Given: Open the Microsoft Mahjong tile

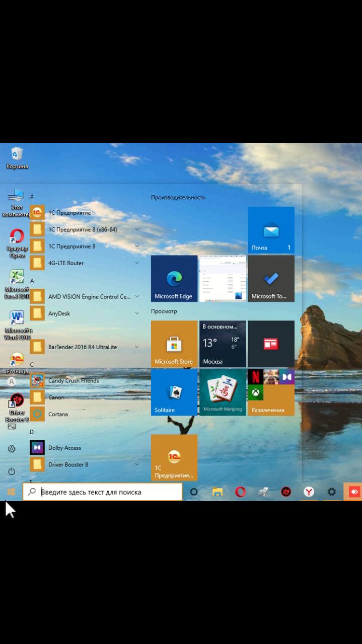Looking at the screenshot, I should coord(223,392).
